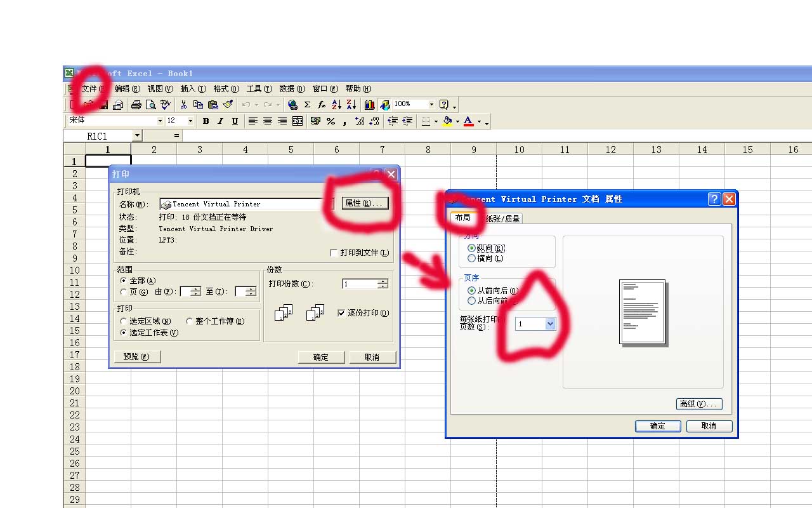This screenshot has height=508, width=812.
Task: Select the 整个工作簿 radio button
Action: click(190, 321)
